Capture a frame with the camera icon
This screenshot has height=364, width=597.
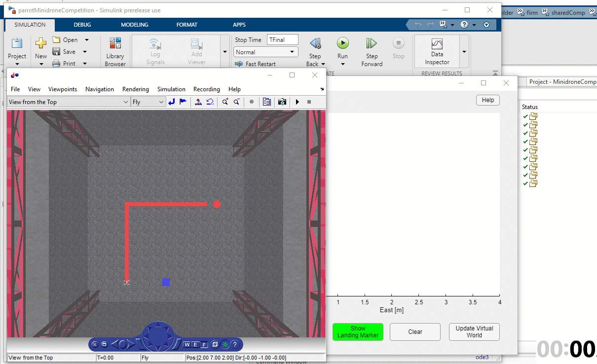point(282,102)
